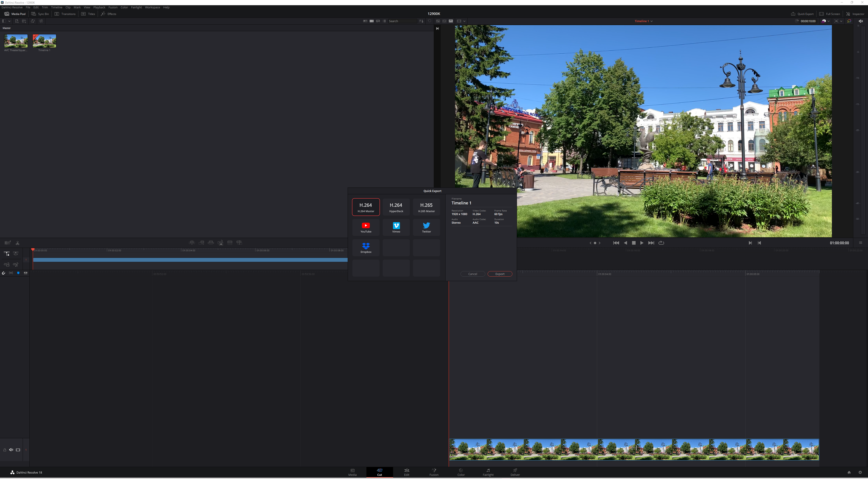Click the Close Up edit icon
Screen dimensions: 868x479
pyautogui.click(x=220, y=242)
